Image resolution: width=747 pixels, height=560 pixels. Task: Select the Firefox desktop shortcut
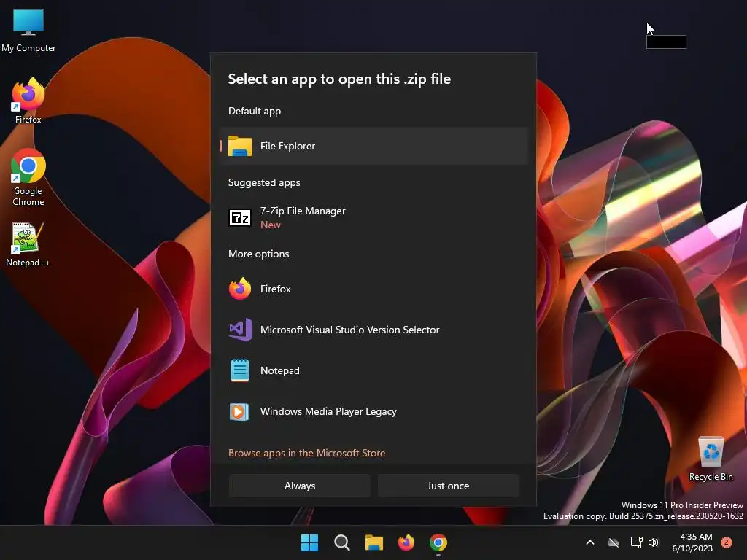tap(28, 101)
